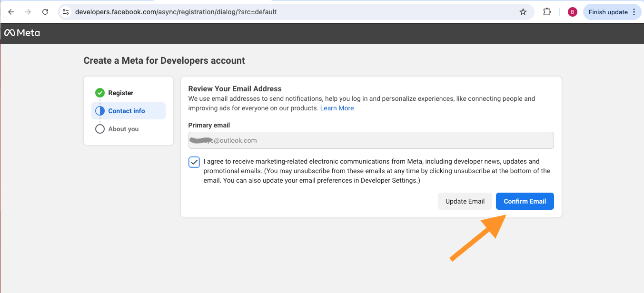Click the half-filled circle beside Contact info
Image resolution: width=644 pixels, height=293 pixels.
[x=99, y=111]
